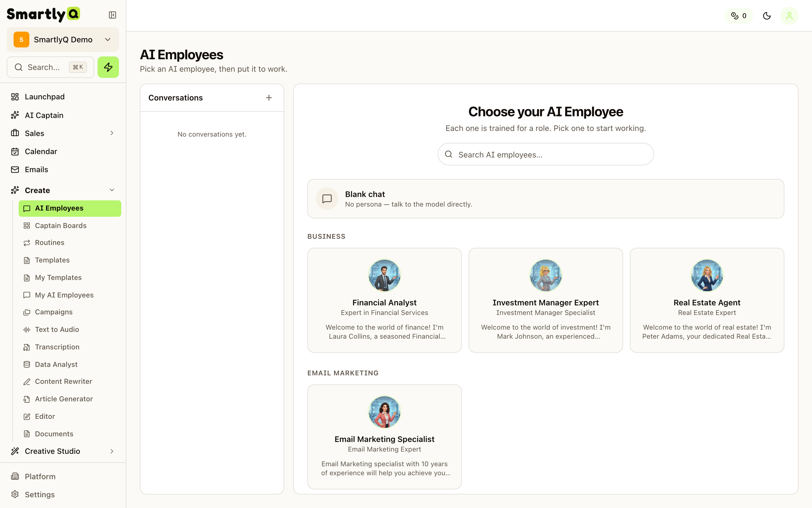Collapse the sidebar with the panel icon
Viewport: 812px width, 508px height.
click(112, 15)
